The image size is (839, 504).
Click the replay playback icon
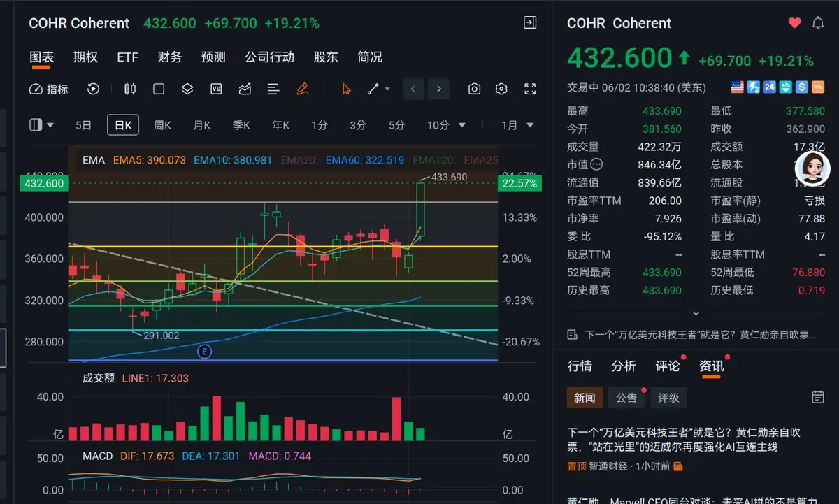(x=93, y=89)
